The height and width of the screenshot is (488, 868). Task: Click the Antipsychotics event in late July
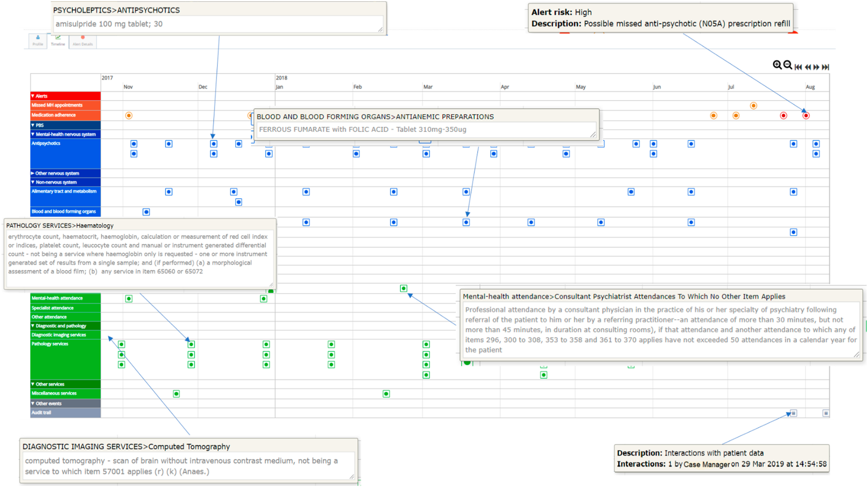(x=794, y=144)
